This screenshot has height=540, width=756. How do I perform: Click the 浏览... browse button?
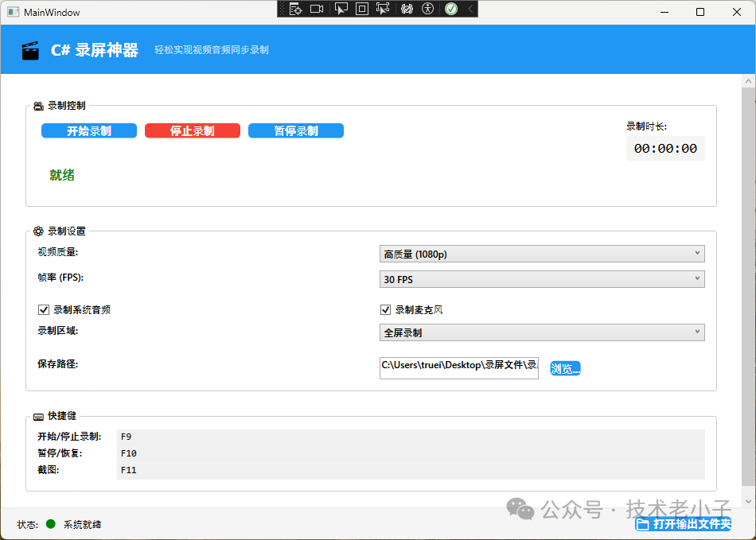tap(565, 368)
